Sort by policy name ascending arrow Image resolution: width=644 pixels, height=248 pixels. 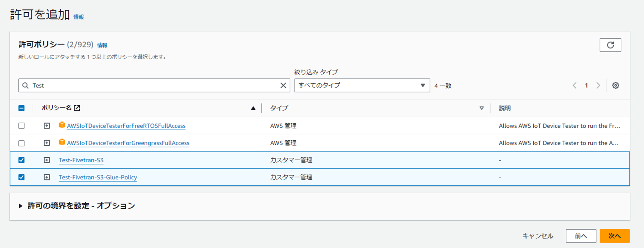click(253, 108)
